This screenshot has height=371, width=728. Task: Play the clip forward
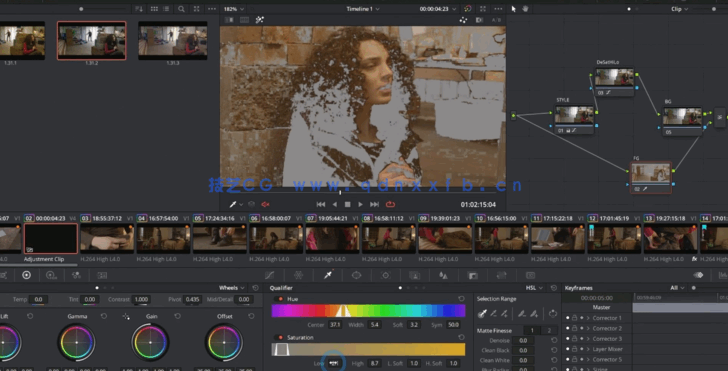(x=360, y=204)
